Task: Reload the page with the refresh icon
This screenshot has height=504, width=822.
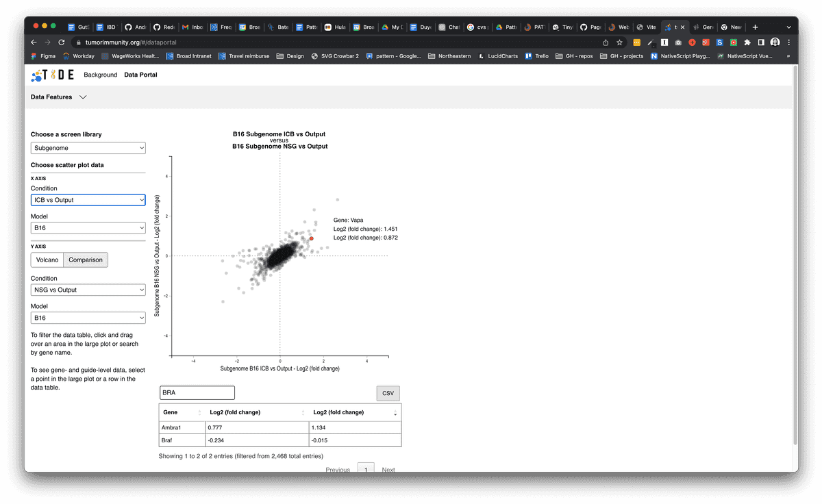Action: point(61,42)
